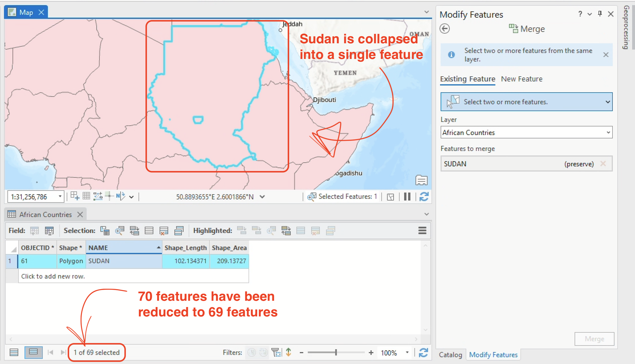Pause map drawing
The height and width of the screenshot is (364, 635).
(x=407, y=197)
